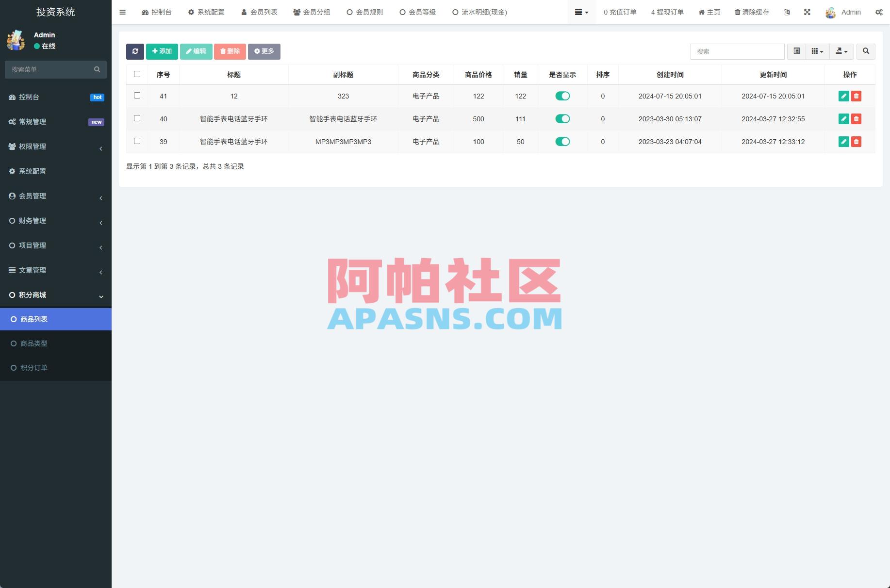890x588 pixels.
Task: Tick the checkbox for row 39
Action: coord(137,141)
